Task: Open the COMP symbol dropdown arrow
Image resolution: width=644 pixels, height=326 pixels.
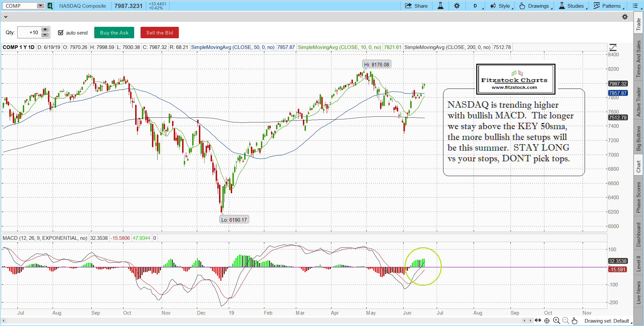Action: click(x=40, y=6)
